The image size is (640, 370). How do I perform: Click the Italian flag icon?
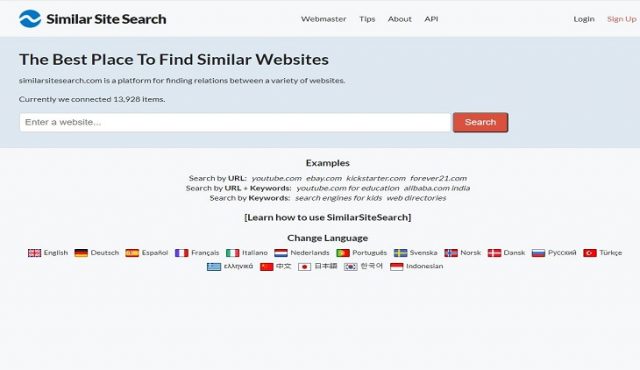(x=233, y=253)
